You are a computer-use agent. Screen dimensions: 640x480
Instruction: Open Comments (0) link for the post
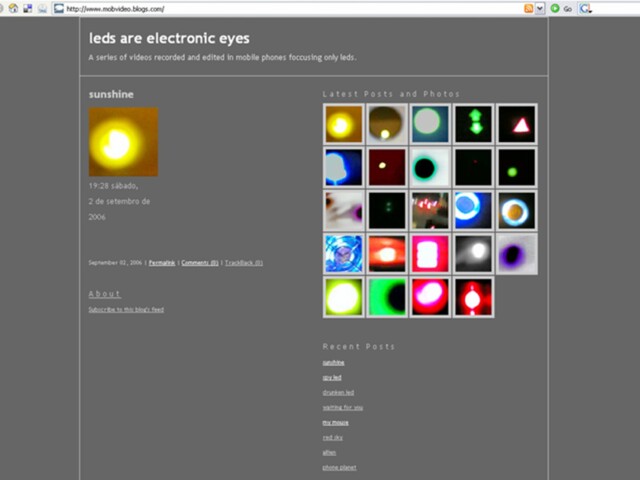pyautogui.click(x=200, y=263)
